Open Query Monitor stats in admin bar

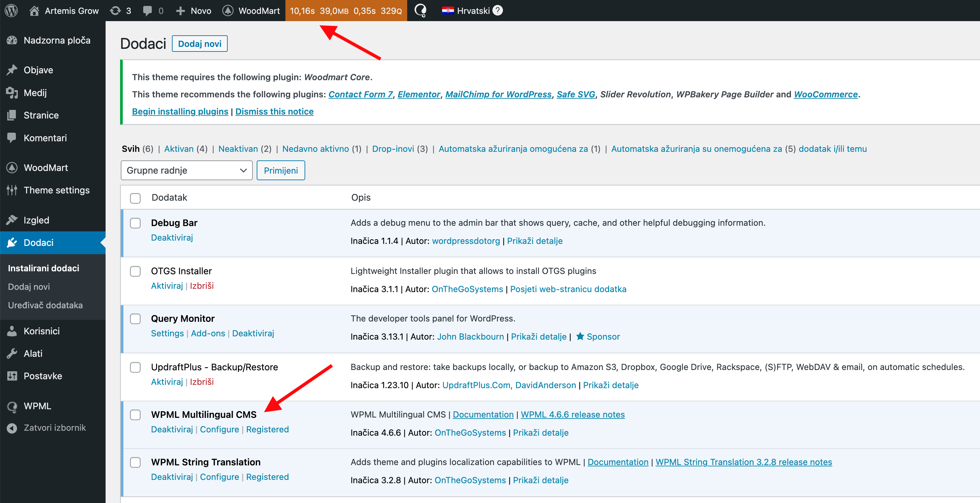coord(346,11)
